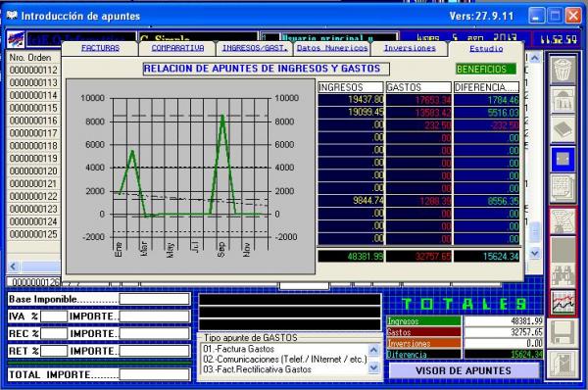Click the binoculars search icon

click(x=563, y=276)
